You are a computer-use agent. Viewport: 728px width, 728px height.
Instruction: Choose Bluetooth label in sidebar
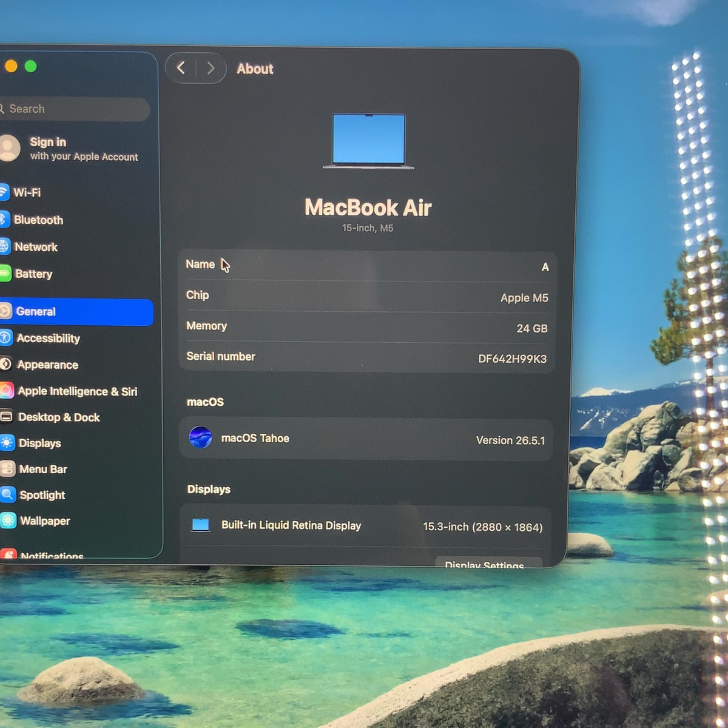pyautogui.click(x=38, y=220)
